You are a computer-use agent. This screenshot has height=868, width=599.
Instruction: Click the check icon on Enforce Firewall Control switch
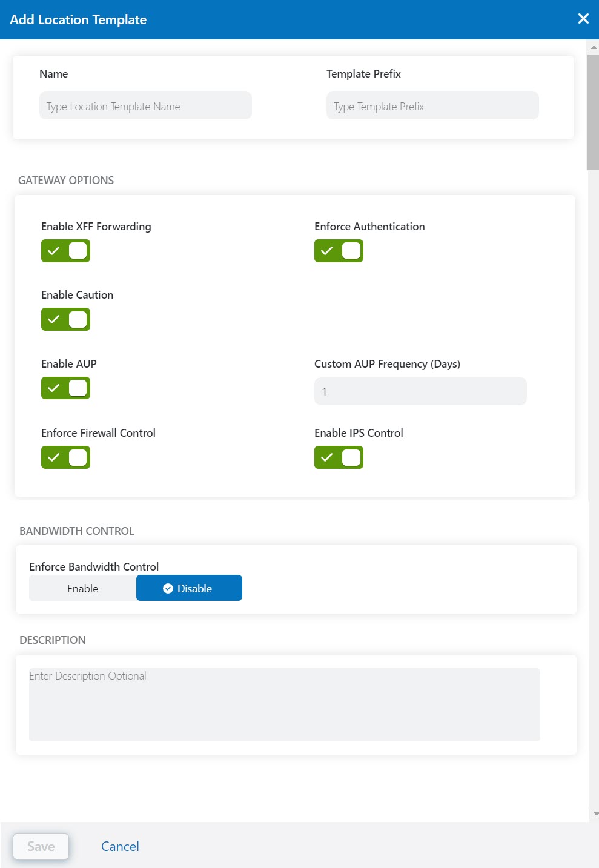(54, 457)
